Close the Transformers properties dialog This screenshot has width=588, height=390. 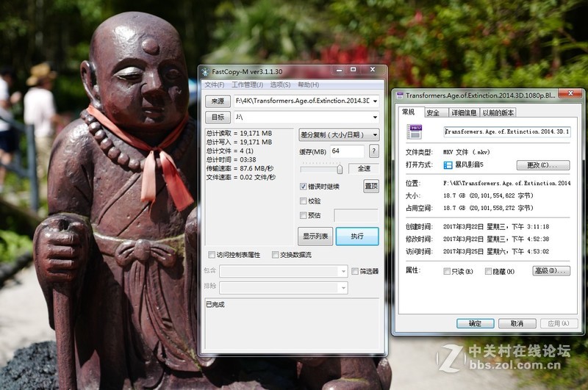pyautogui.click(x=570, y=94)
